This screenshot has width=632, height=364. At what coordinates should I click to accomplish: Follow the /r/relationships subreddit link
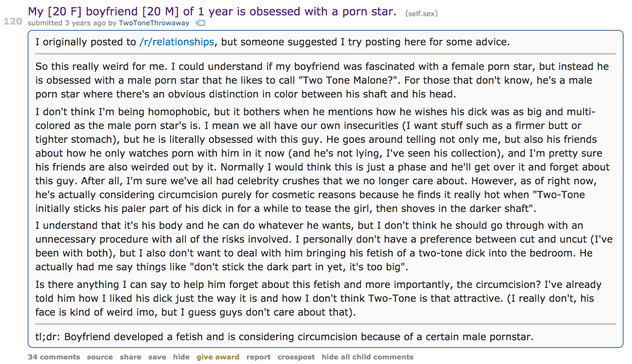point(177,42)
